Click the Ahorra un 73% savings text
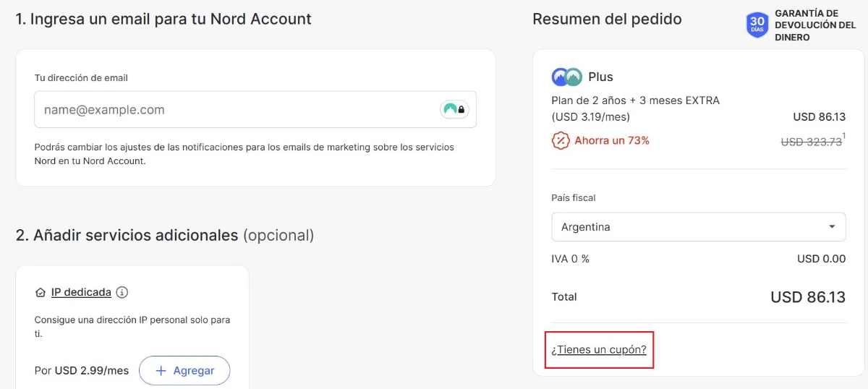The height and width of the screenshot is (389, 868). (612, 140)
